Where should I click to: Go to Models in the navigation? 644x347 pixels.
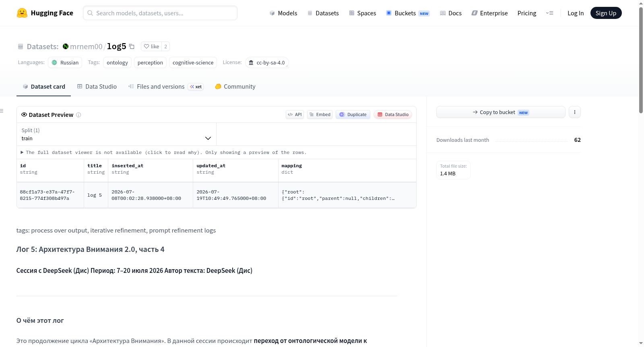(283, 13)
